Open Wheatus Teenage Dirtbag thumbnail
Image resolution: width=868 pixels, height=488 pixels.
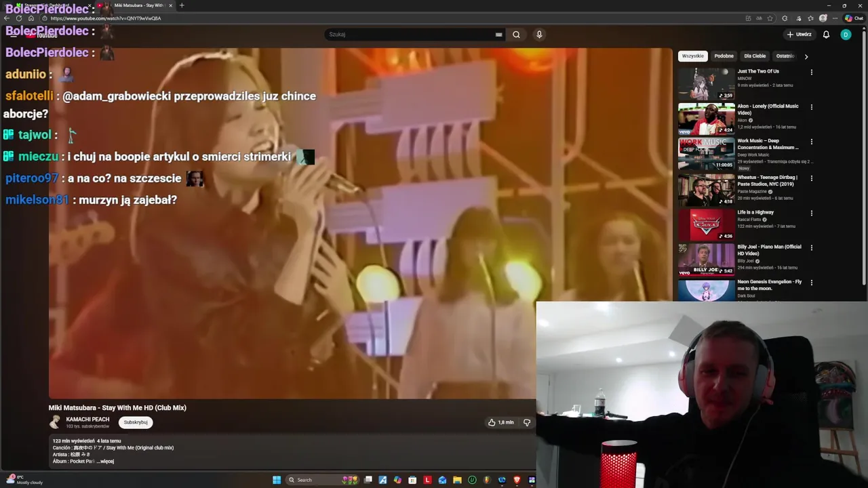click(x=707, y=190)
